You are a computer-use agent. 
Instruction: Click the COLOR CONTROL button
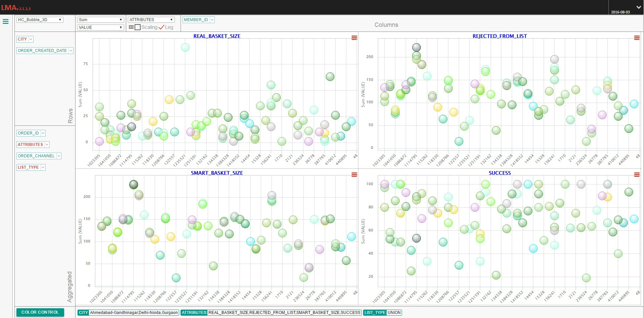point(40,312)
